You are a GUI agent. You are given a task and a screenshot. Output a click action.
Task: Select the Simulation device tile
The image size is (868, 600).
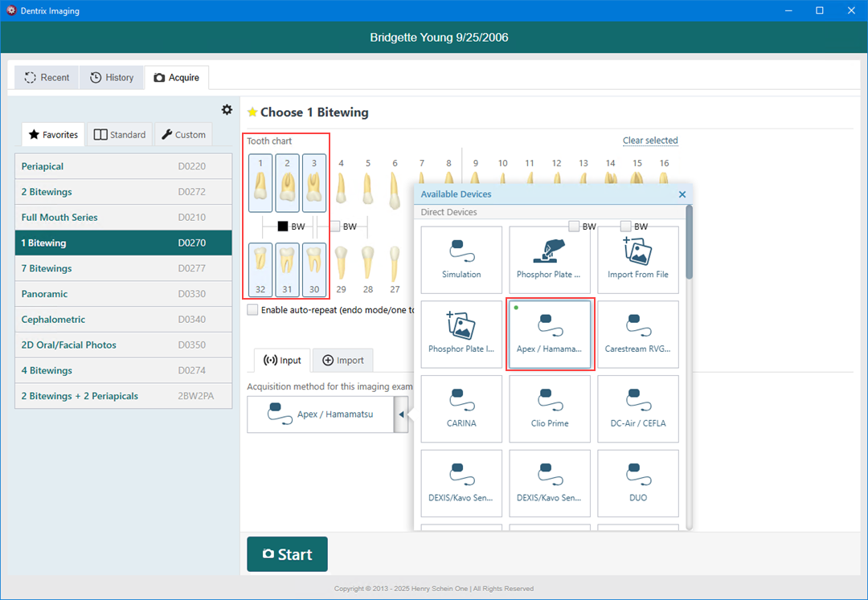461,259
